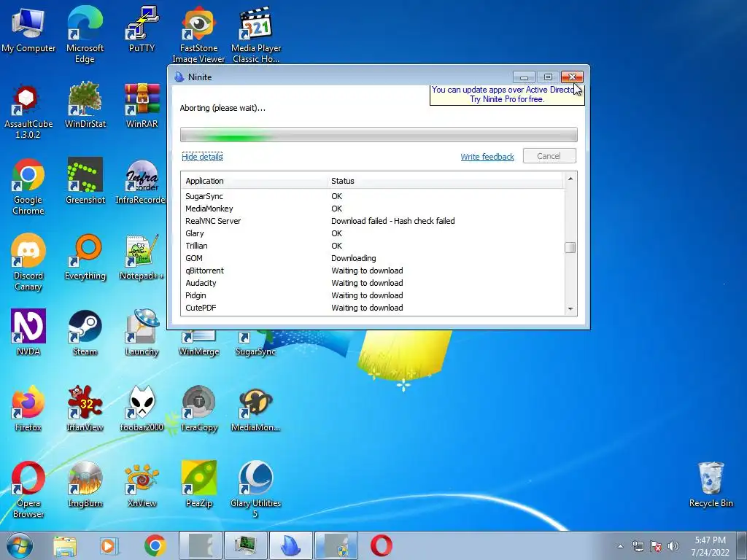This screenshot has height=560, width=747.
Task: Select the TeraCopy desktop icon
Action: tap(198, 408)
